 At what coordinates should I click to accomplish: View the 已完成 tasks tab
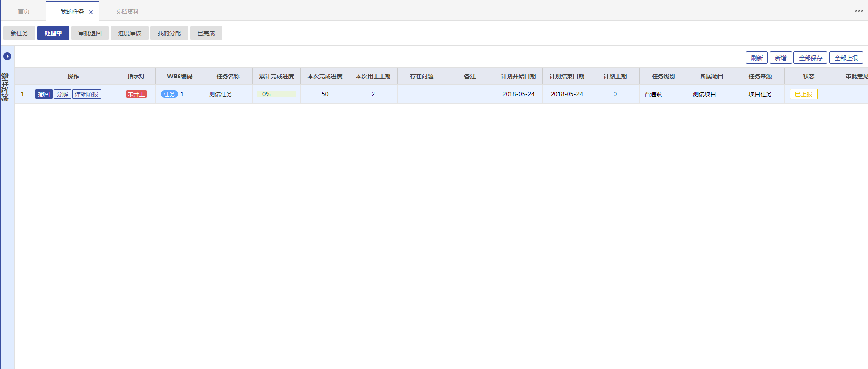206,33
